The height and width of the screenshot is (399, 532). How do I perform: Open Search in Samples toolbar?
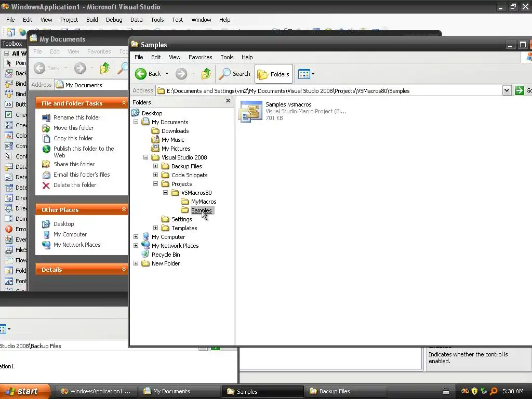[x=234, y=74]
